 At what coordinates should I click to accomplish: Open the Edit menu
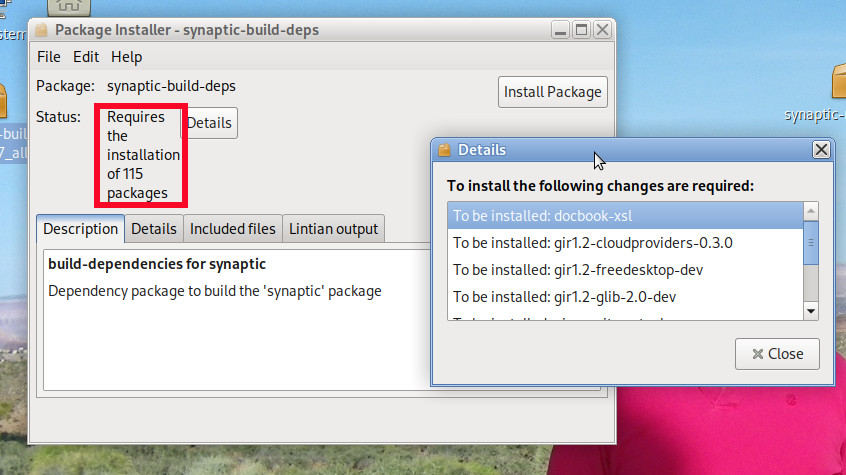point(86,57)
